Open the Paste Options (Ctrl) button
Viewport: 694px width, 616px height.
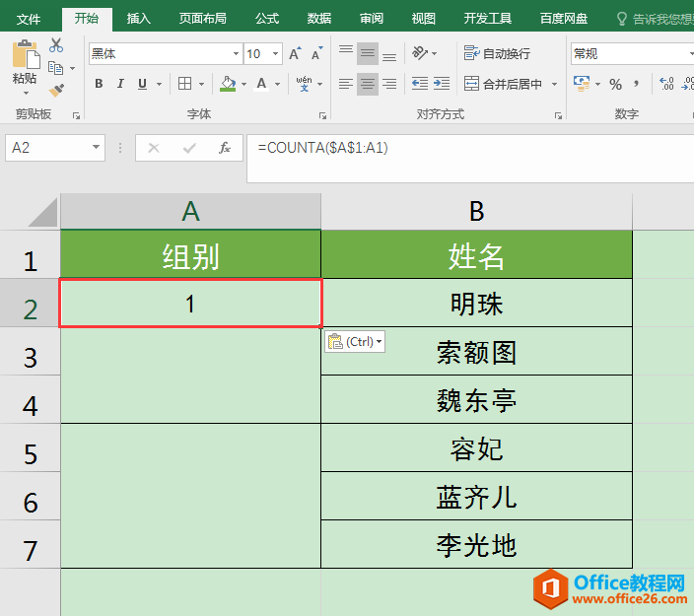(x=355, y=342)
